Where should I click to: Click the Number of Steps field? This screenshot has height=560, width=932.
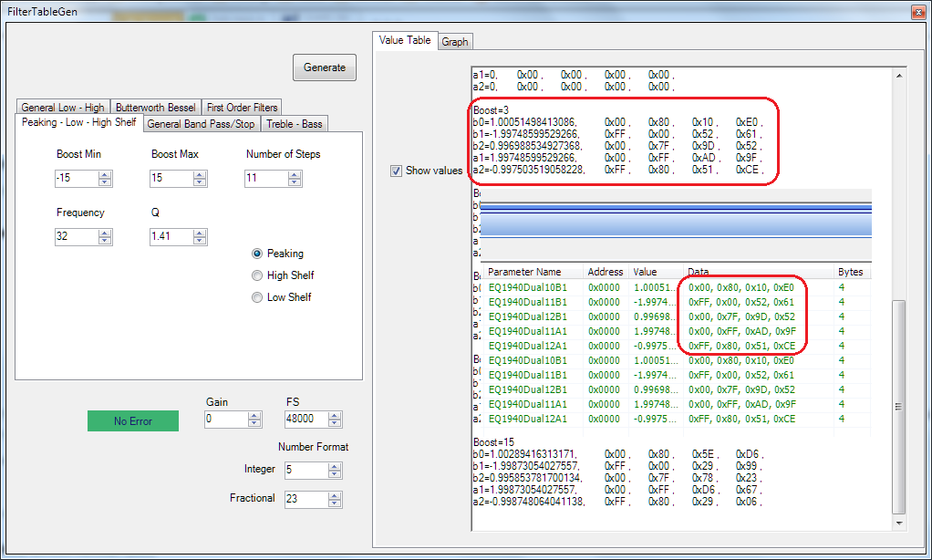coord(266,178)
